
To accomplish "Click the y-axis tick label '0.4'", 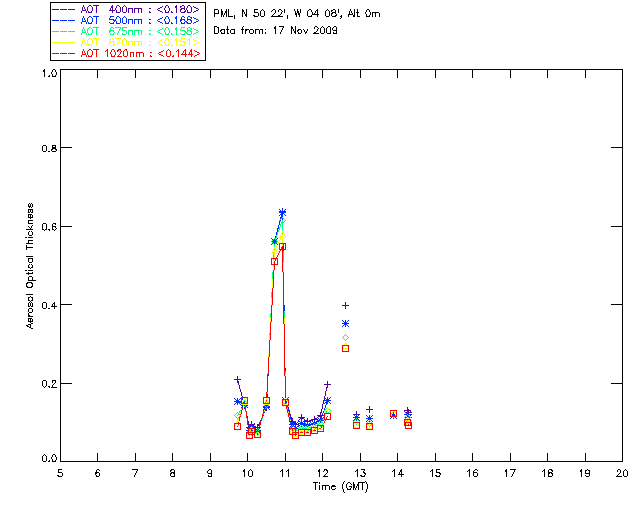I will point(49,305).
